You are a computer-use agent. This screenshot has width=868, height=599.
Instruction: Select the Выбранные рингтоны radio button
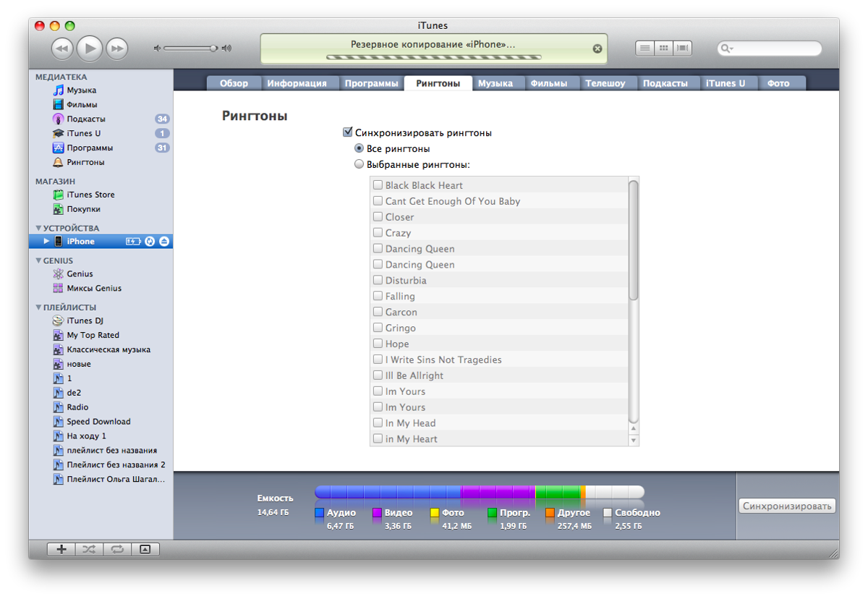coord(359,164)
